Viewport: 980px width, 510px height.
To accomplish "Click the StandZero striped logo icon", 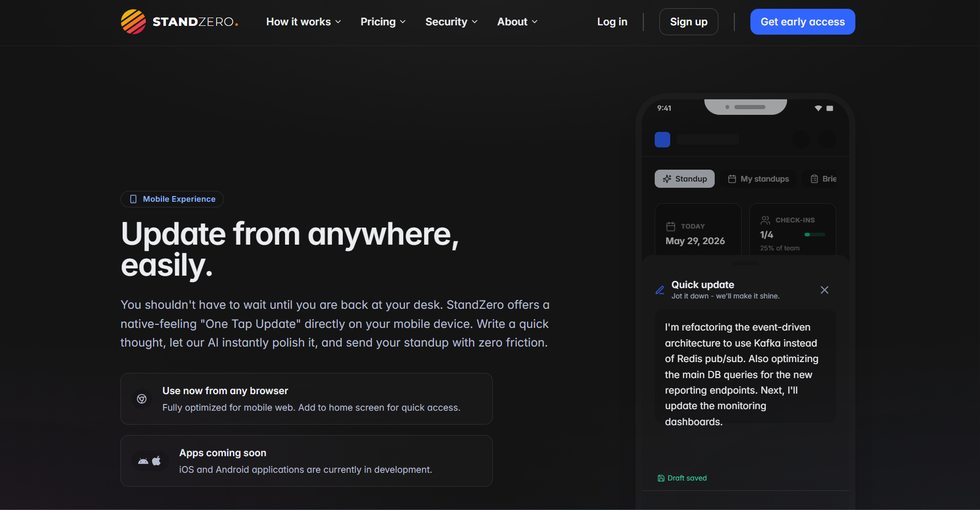I will click(x=133, y=22).
